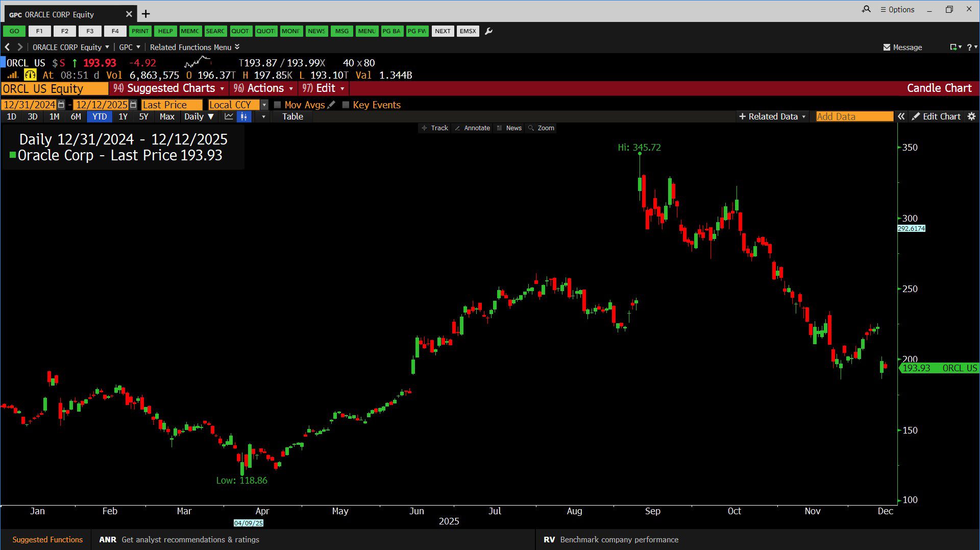Select the 5Y time range

(144, 116)
